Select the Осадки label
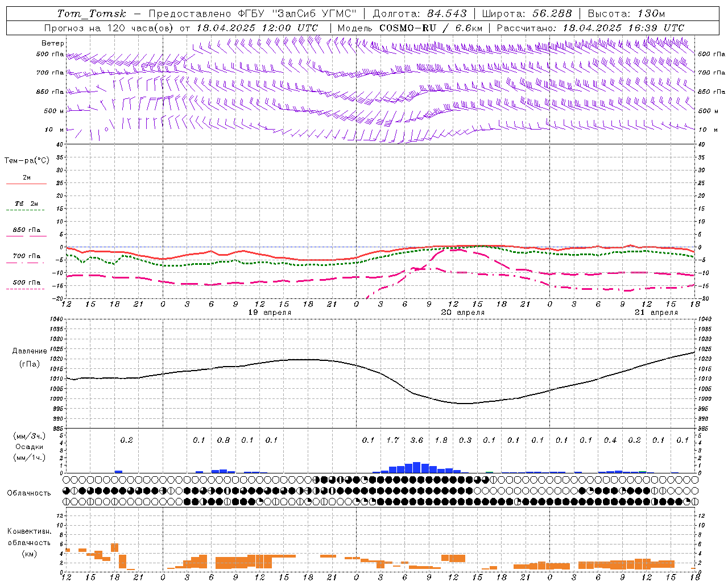 29,447
